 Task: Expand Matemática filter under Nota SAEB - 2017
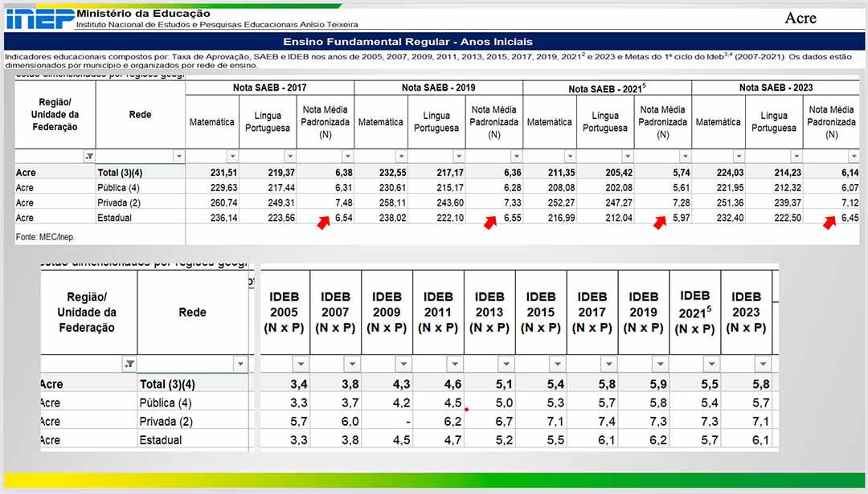tap(232, 157)
